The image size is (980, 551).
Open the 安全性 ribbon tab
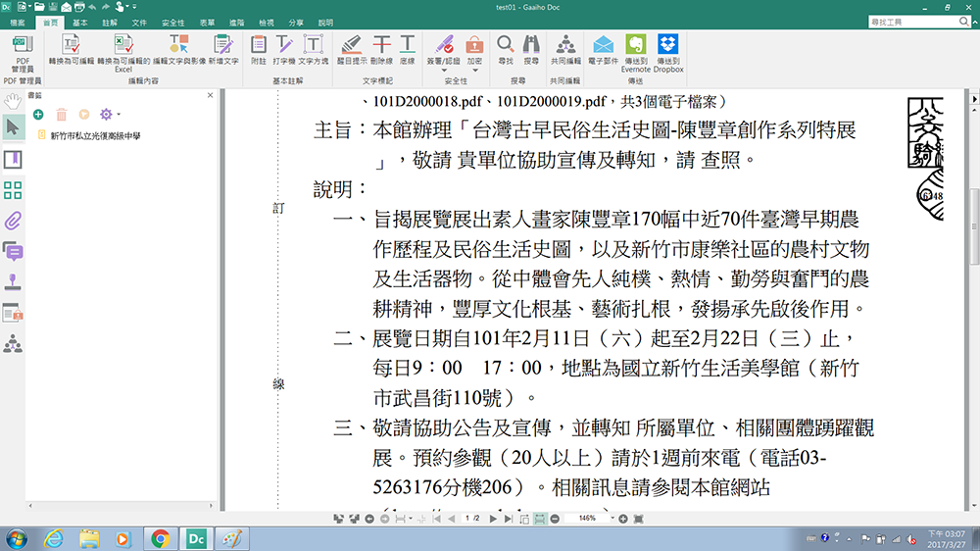click(x=172, y=22)
